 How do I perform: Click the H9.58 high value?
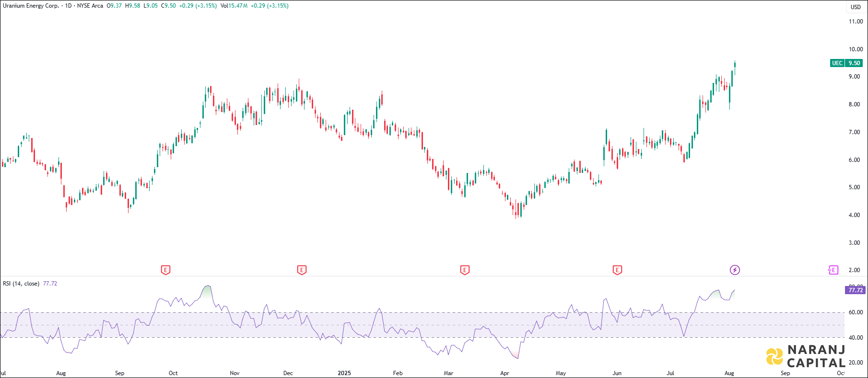[133, 6]
